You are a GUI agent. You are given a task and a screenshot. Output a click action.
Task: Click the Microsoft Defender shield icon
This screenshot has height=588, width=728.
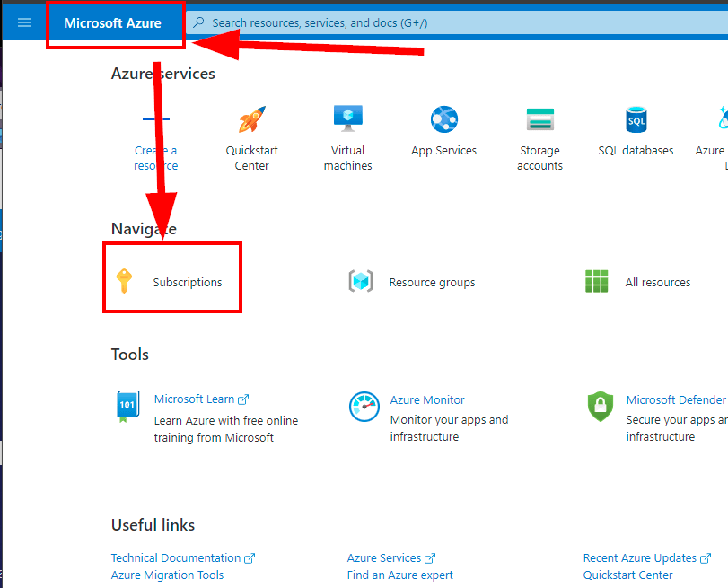tap(601, 406)
